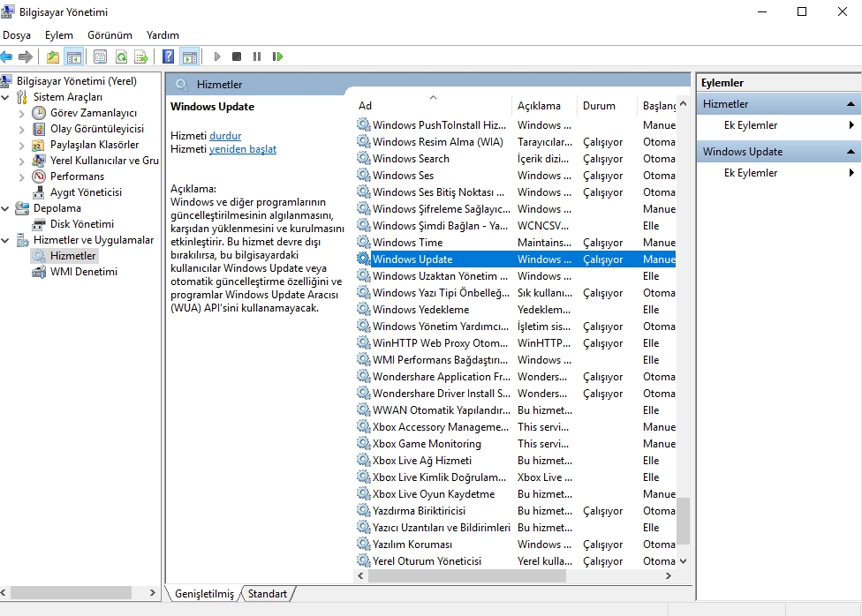Expand the Paylaşılan Klasörler node arrow

(x=22, y=146)
